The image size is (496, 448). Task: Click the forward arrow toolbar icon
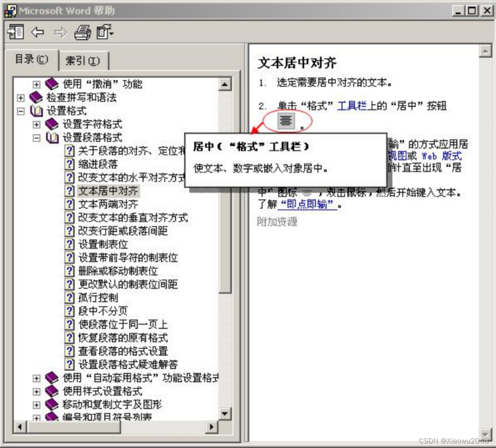60,32
